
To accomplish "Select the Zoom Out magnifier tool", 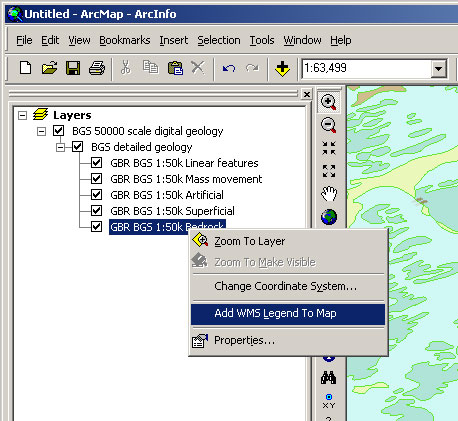I will (329, 125).
